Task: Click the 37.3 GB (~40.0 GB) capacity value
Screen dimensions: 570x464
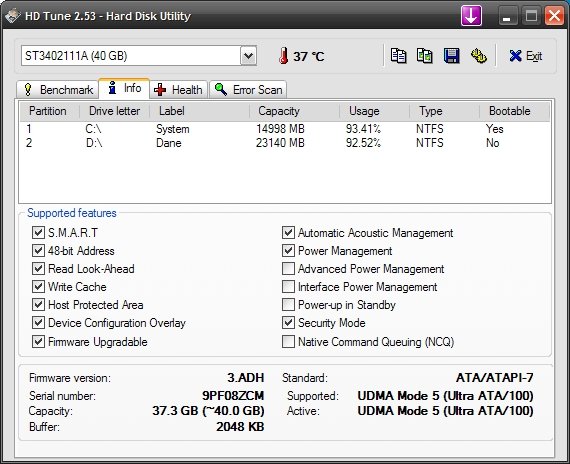Action: [x=208, y=411]
